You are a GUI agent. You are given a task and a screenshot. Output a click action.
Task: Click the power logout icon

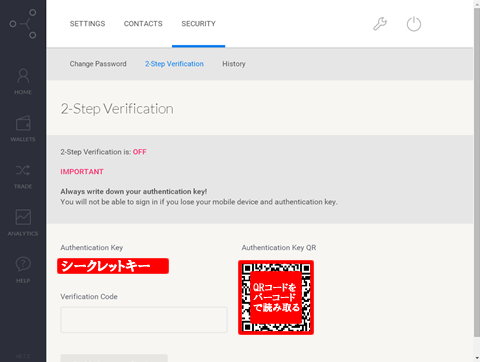[x=414, y=24]
